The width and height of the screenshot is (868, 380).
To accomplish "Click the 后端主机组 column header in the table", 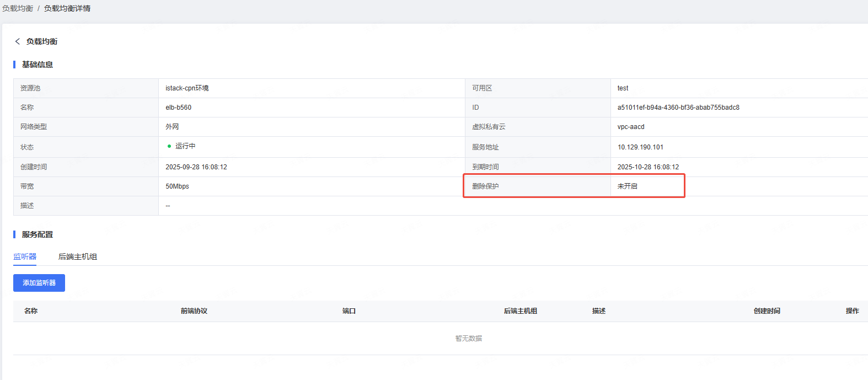I will [521, 311].
